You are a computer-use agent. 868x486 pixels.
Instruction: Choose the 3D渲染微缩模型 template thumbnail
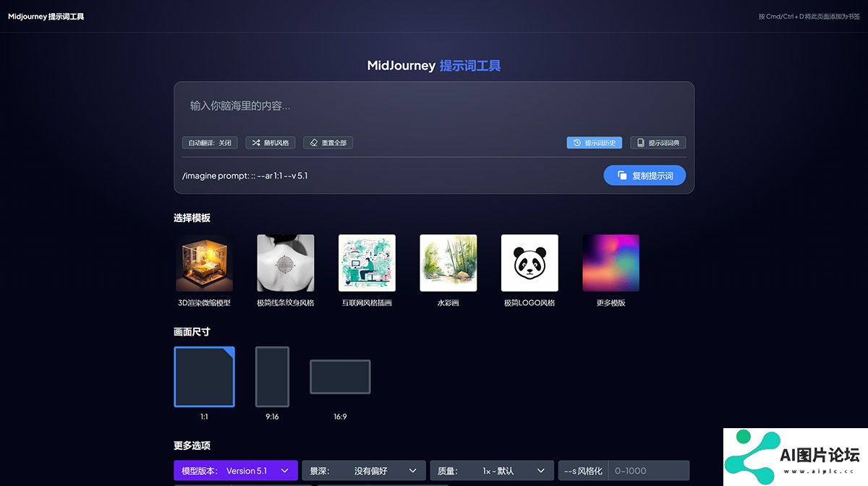(204, 263)
